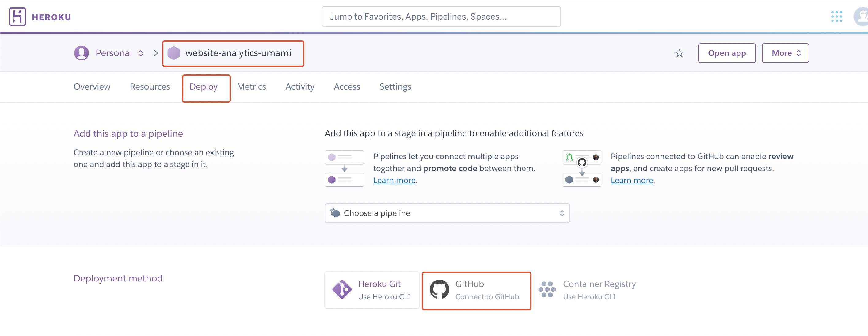Click the Container Registry hexagons icon
The width and height of the screenshot is (868, 336).
[547, 289]
